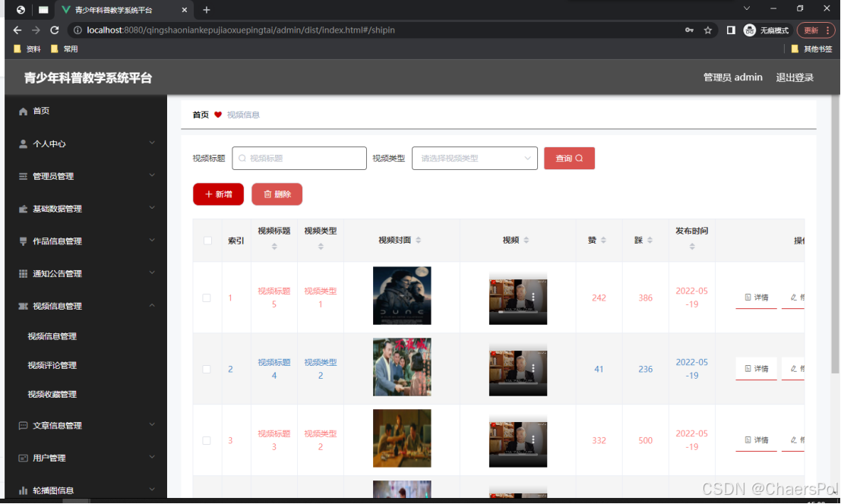Expand the 个人中心 menu chevron

[x=152, y=143]
